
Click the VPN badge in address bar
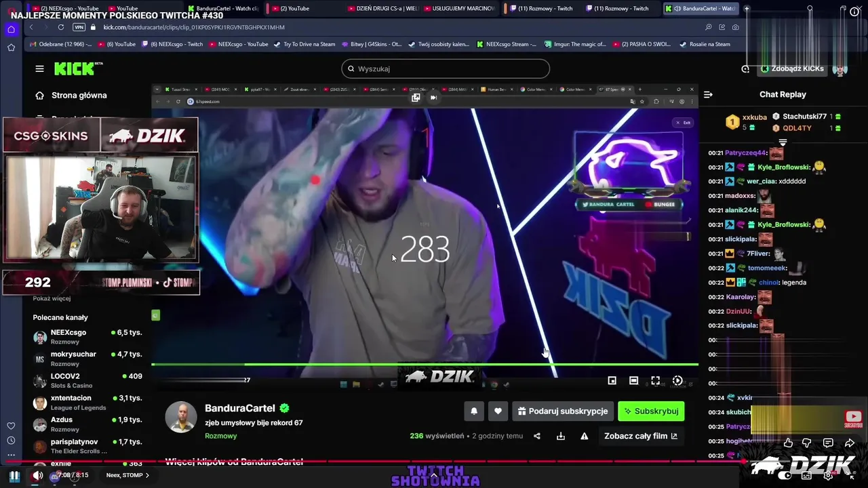point(79,27)
